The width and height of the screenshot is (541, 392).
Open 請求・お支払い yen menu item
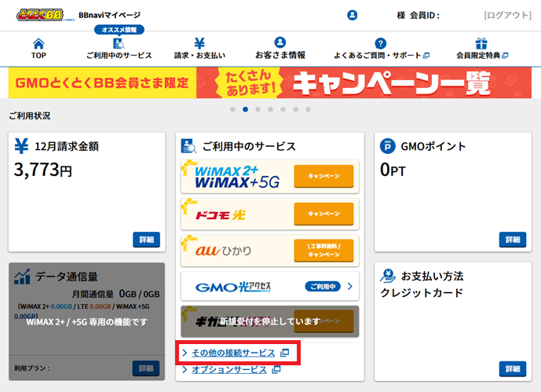[199, 49]
